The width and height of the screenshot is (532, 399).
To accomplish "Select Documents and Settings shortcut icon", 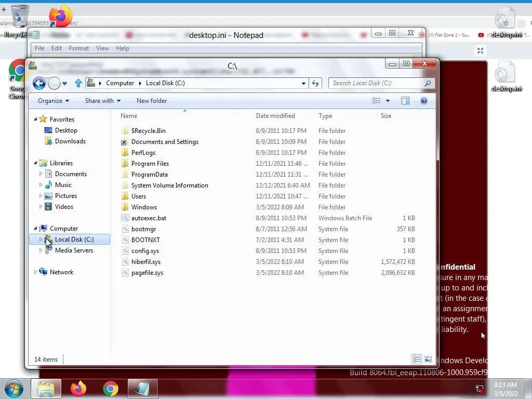I will [125, 142].
